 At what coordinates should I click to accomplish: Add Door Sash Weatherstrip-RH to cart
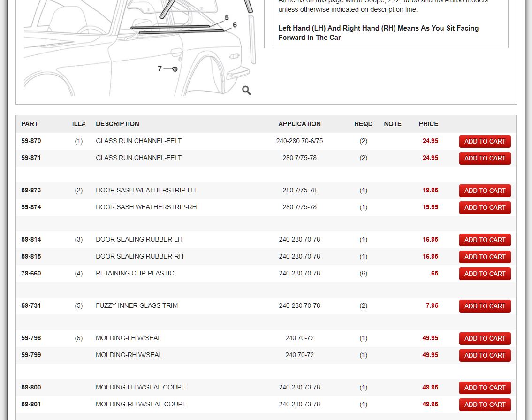pos(485,207)
